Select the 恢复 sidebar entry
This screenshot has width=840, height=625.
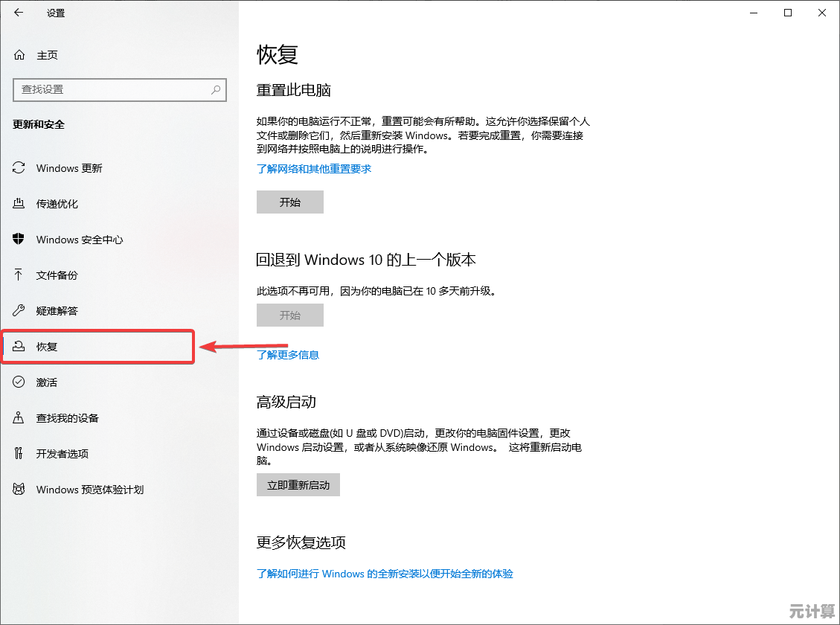point(97,347)
